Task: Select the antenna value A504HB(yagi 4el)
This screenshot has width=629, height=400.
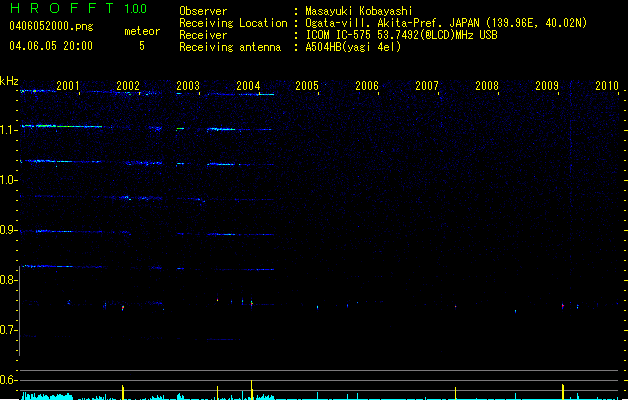Action: (x=353, y=47)
